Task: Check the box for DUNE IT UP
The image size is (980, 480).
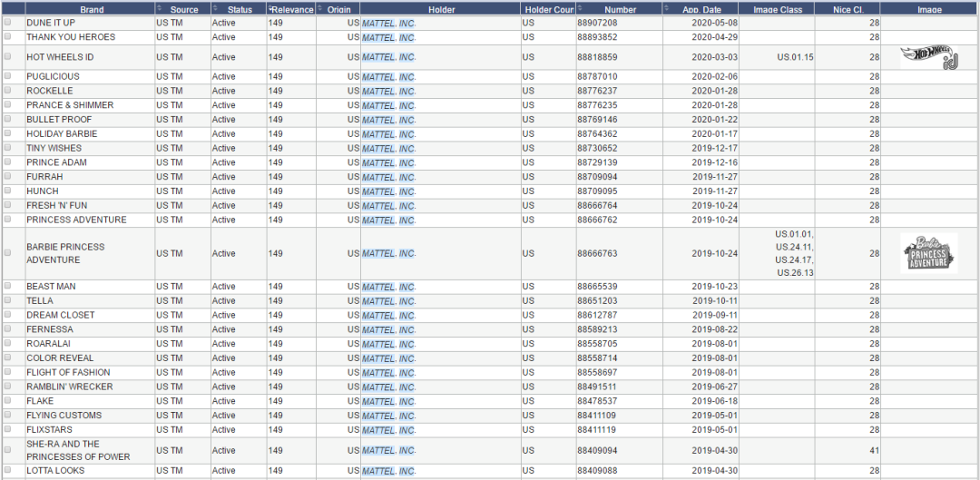Action: click(8, 23)
